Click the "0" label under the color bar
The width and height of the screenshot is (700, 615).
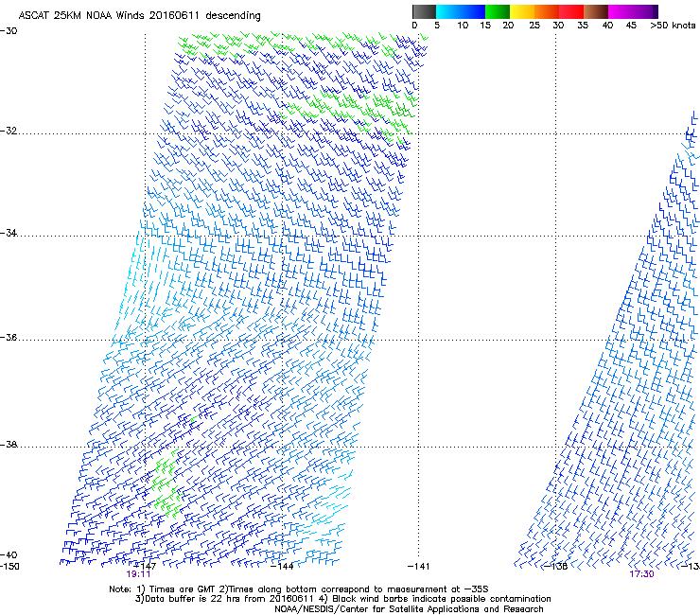[x=414, y=26]
